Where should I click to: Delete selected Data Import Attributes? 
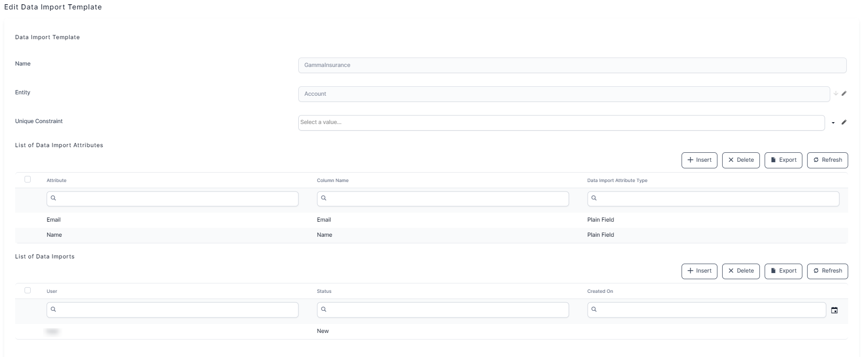741,160
